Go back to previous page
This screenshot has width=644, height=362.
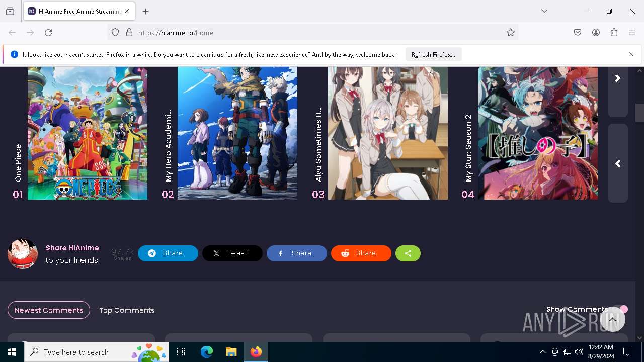(12, 33)
